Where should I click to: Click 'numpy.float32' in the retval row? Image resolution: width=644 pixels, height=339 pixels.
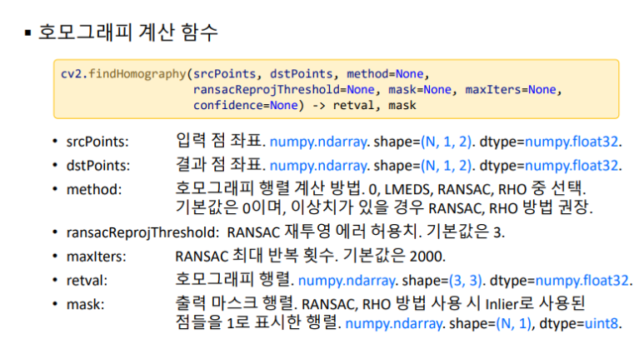[x=582, y=281]
